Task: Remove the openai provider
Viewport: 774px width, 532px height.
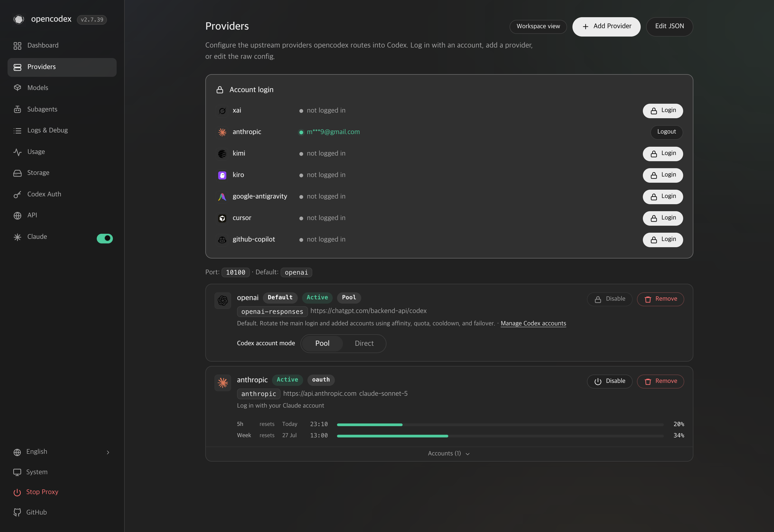Action: pos(660,299)
